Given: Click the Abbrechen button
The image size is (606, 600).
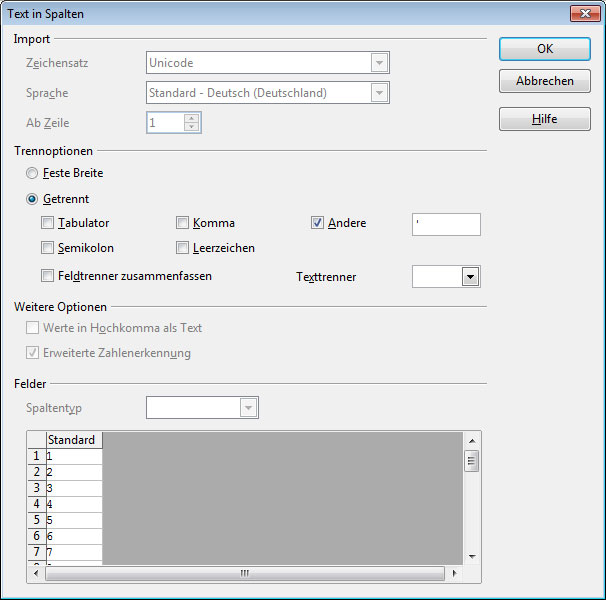Looking at the screenshot, I should coord(544,81).
